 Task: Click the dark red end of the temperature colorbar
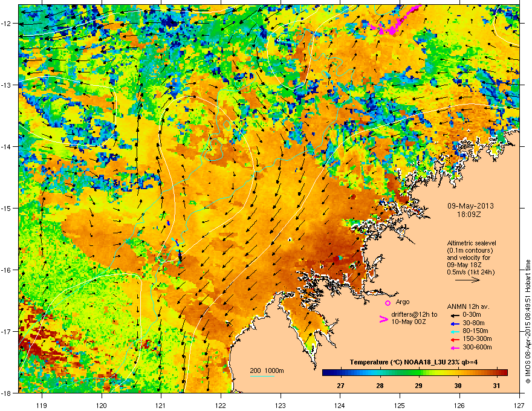[504, 372]
